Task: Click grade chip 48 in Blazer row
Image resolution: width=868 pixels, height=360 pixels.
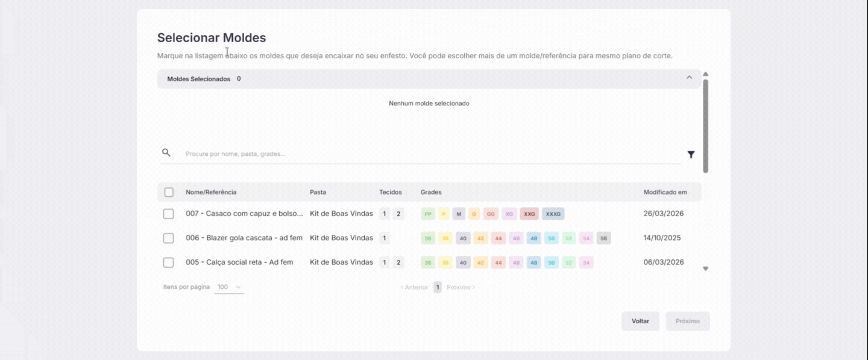Action: 533,238
